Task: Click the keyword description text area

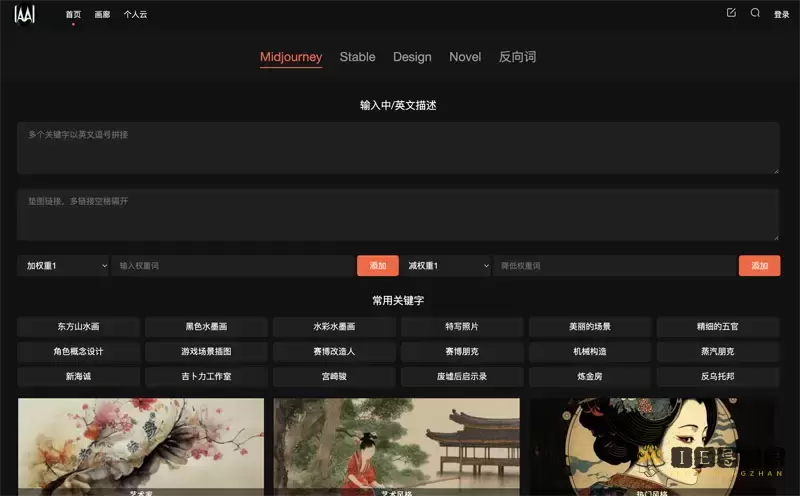Action: pos(398,148)
